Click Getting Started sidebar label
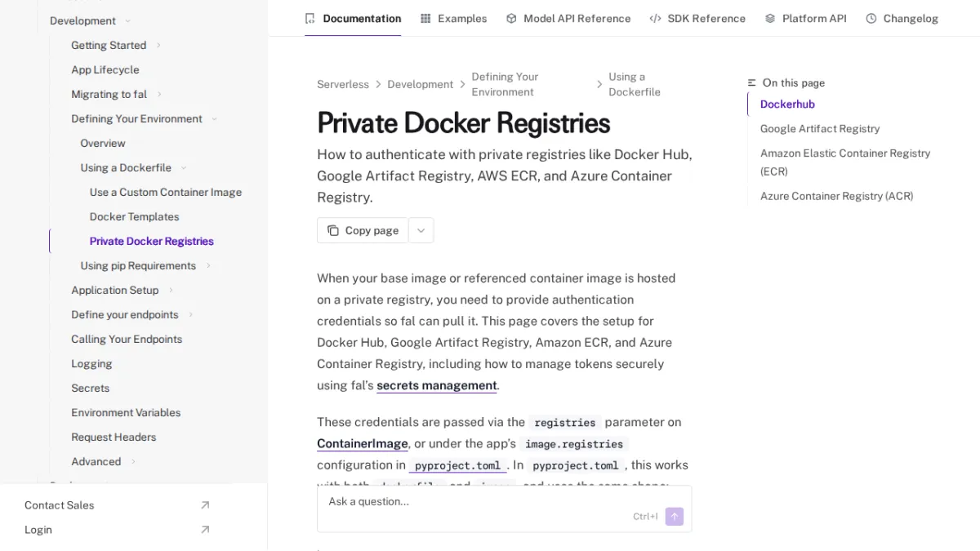The width and height of the screenshot is (980, 551). 109,45
